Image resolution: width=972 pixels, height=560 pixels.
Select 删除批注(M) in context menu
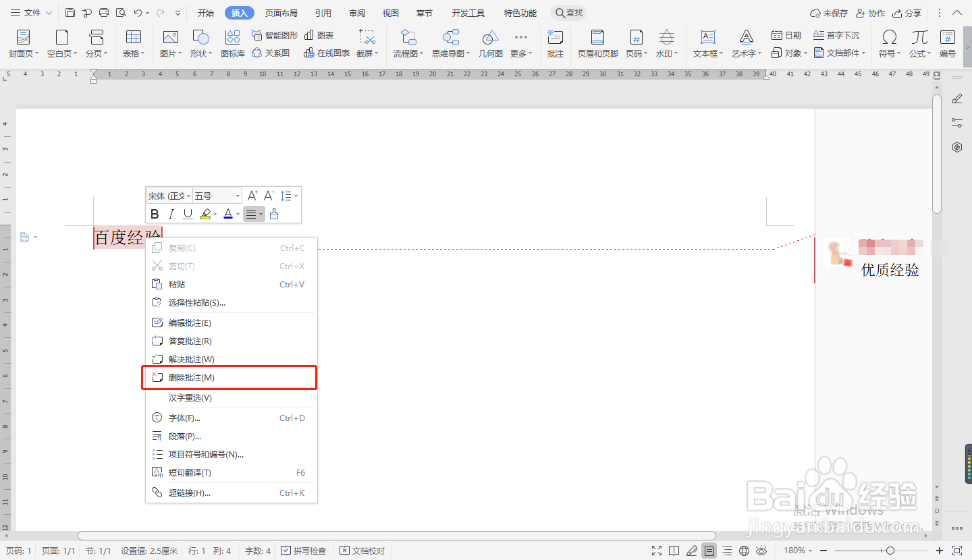(x=232, y=378)
